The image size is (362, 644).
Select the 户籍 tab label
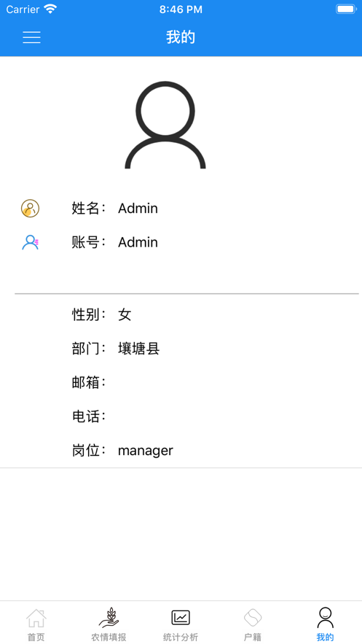[253, 637]
